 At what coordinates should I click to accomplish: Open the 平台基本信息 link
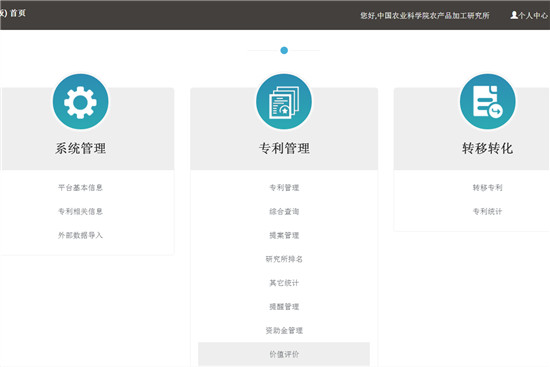click(x=80, y=187)
